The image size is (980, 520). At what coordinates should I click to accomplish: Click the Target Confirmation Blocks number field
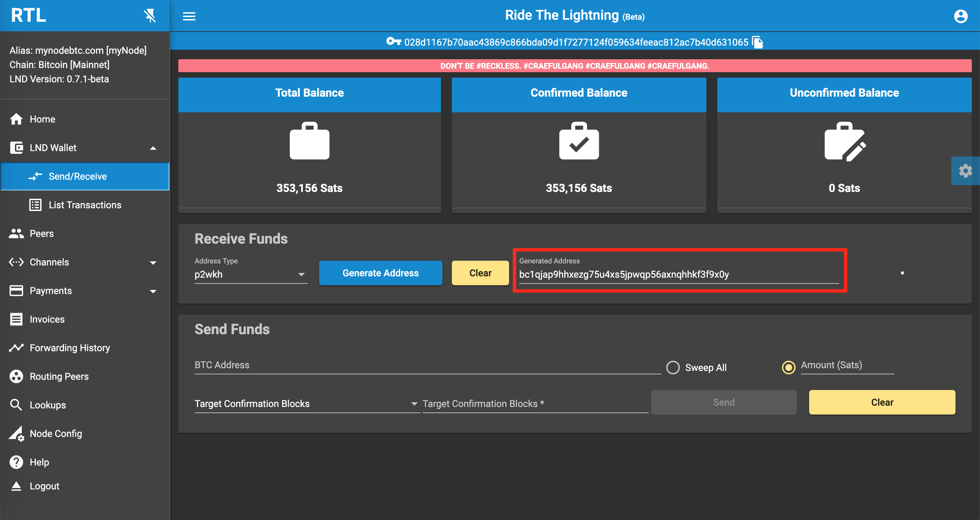pyautogui.click(x=535, y=404)
